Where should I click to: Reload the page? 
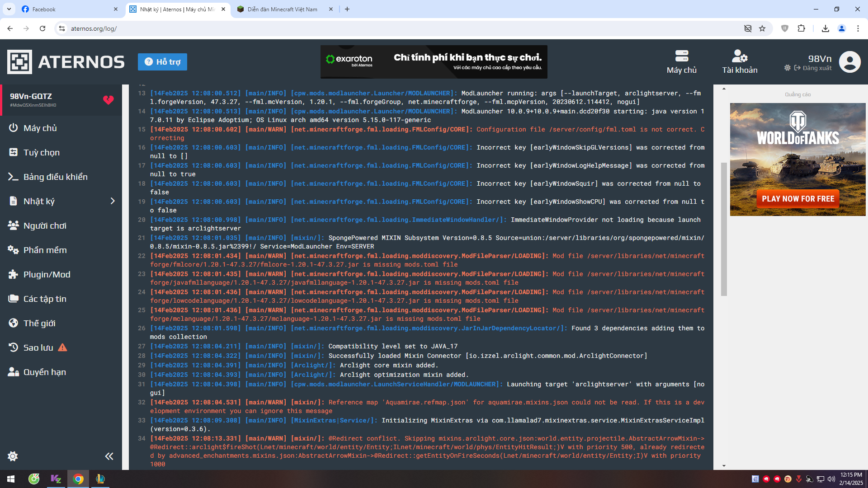click(x=42, y=28)
